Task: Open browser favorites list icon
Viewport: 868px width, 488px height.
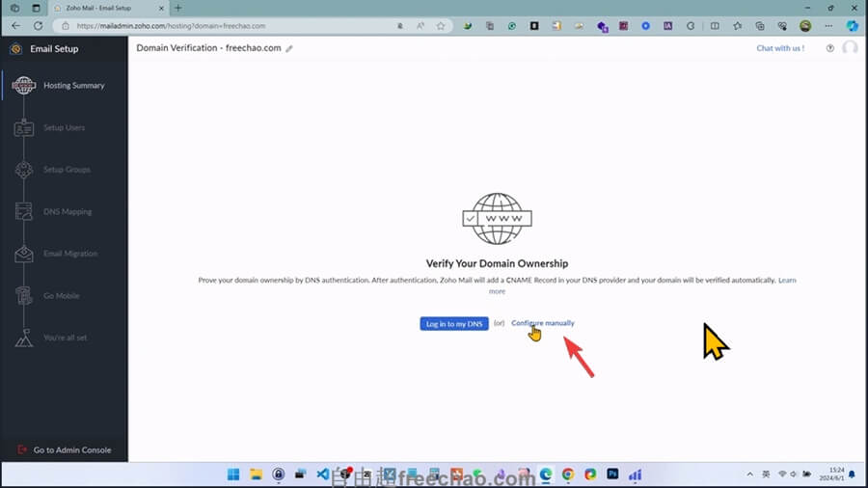Action: click(x=738, y=26)
